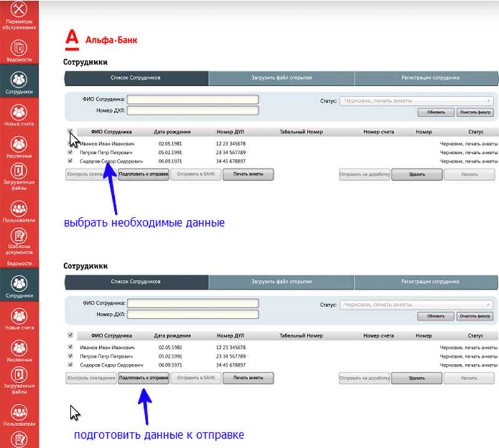
Task: Toggle checkbox for Иванов in lower table
Action: coord(70,347)
